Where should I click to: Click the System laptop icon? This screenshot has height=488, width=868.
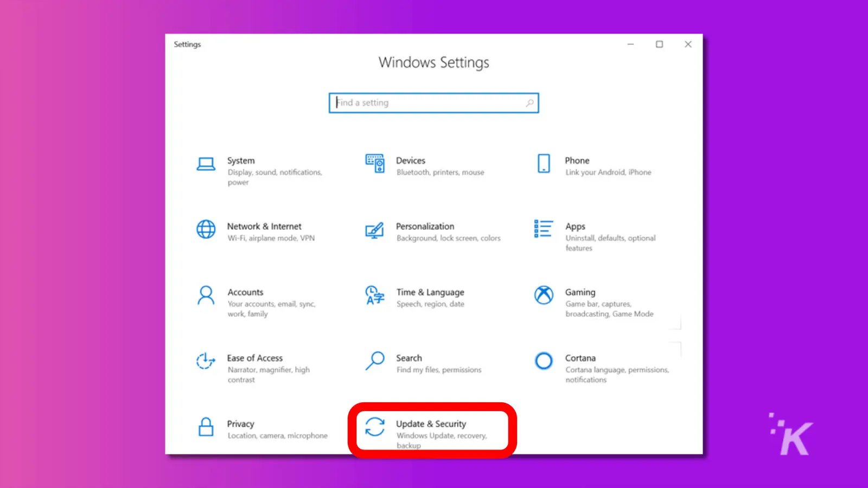(x=206, y=164)
